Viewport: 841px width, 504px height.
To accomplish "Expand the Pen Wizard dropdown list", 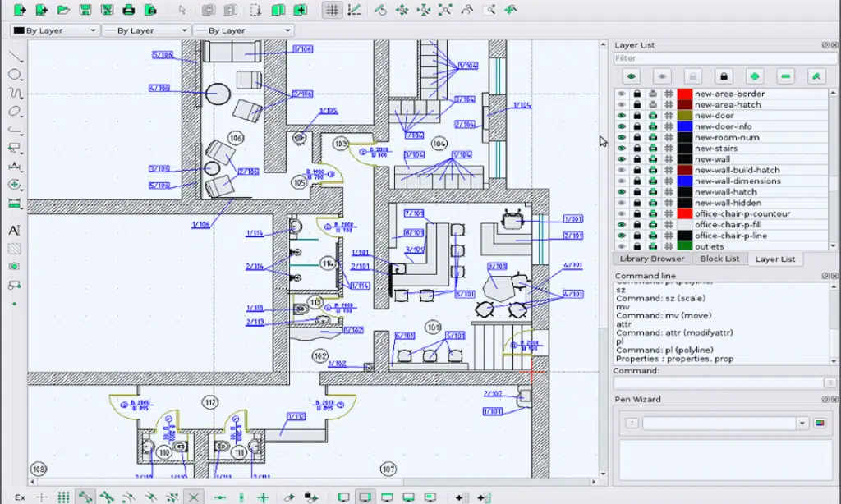I will [802, 423].
